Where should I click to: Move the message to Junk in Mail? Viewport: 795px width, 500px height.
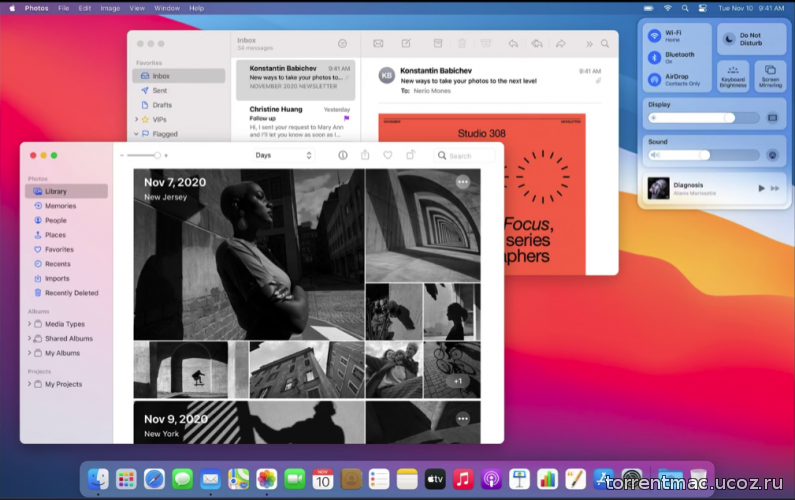(x=486, y=44)
